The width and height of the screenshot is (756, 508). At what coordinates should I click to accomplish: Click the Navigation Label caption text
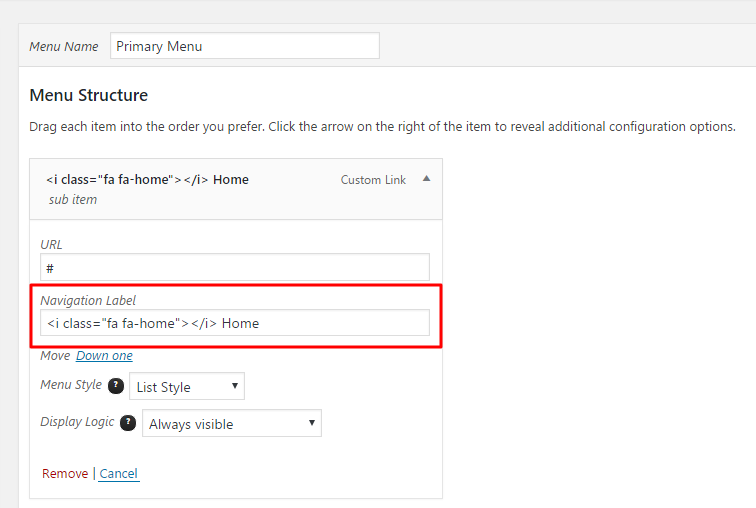click(x=88, y=300)
